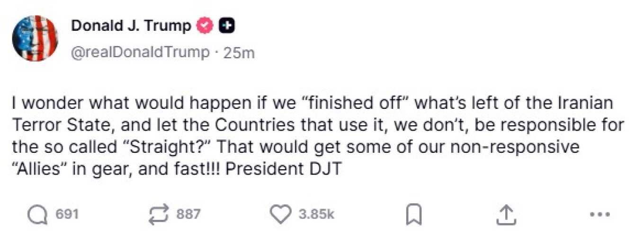
Task: Click the black plus badge beside name
Action: (x=227, y=26)
